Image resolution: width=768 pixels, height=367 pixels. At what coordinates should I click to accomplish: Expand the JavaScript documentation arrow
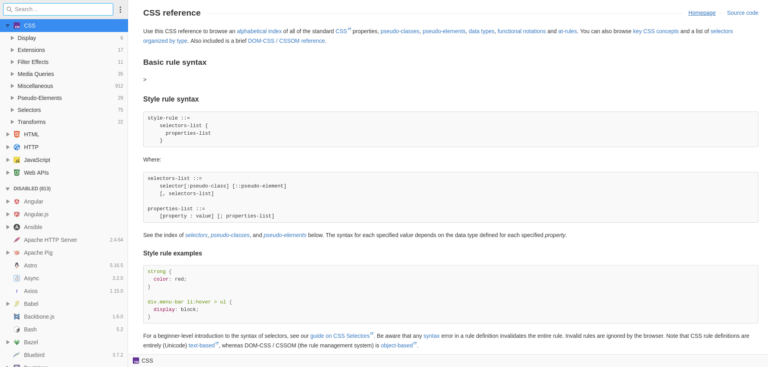(x=7, y=160)
